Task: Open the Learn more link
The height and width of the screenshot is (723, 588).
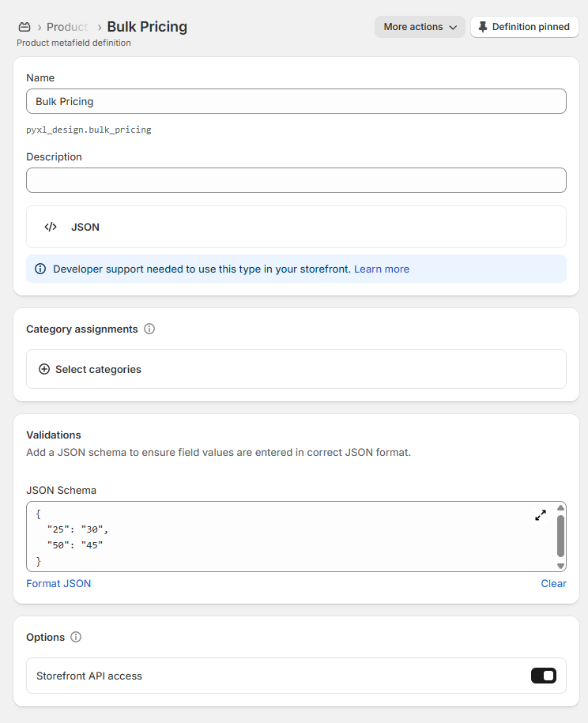Action: pyautogui.click(x=382, y=269)
